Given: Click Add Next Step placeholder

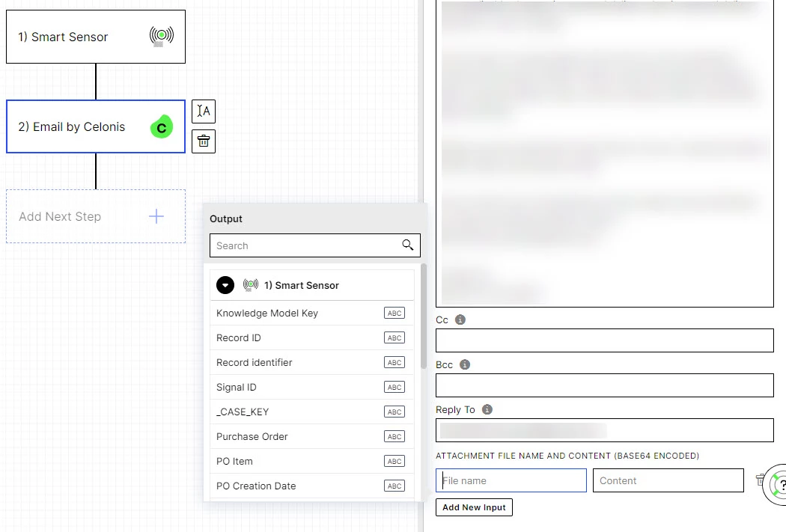Looking at the screenshot, I should click(x=96, y=216).
